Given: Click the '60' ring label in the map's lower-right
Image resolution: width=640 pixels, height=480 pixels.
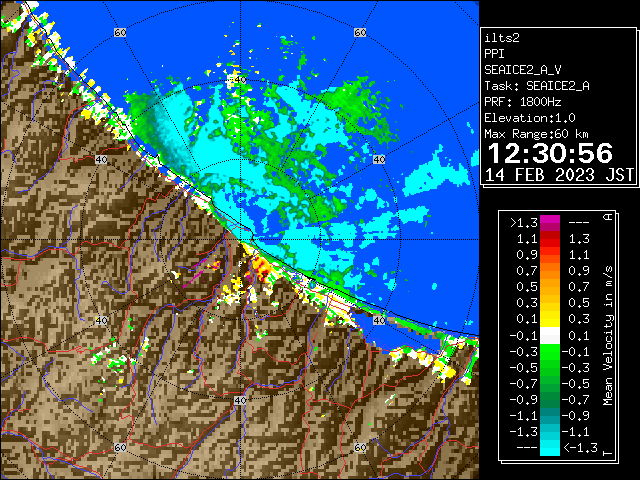Looking at the screenshot, I should pos(360,447).
